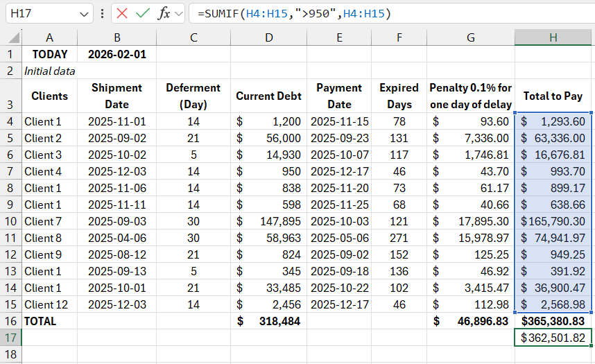Select column E header

point(339,37)
